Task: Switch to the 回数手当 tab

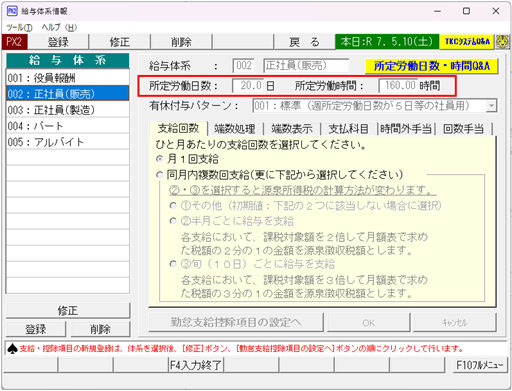Action: tap(464, 129)
